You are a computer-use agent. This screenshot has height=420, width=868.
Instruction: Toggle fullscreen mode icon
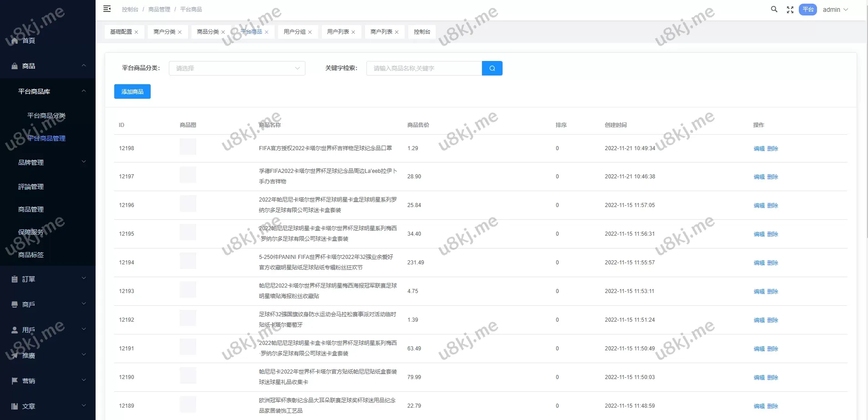point(790,10)
